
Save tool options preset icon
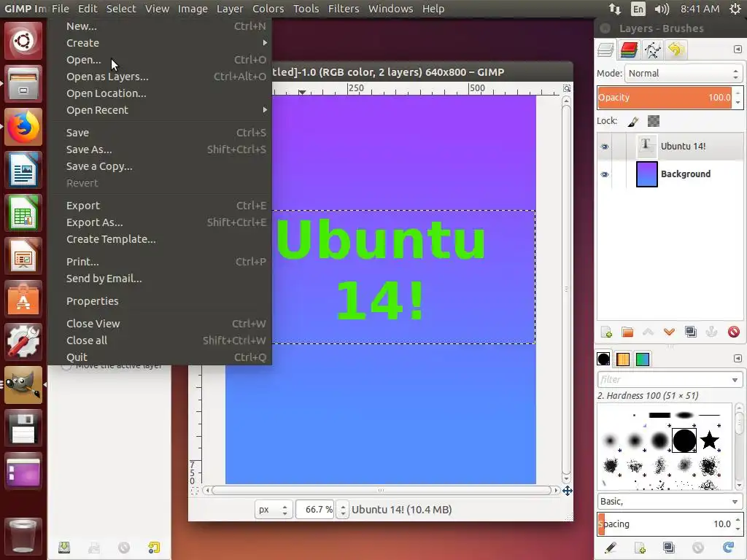point(64,548)
